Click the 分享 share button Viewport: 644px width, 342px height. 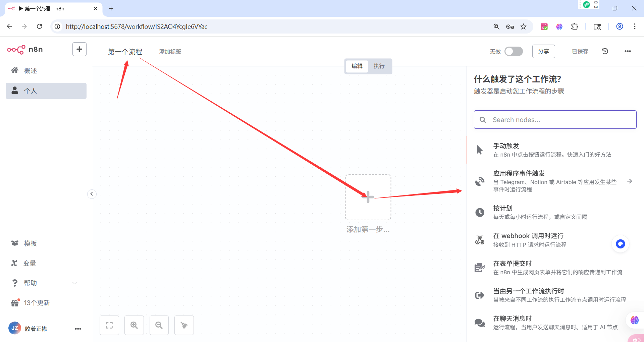543,51
